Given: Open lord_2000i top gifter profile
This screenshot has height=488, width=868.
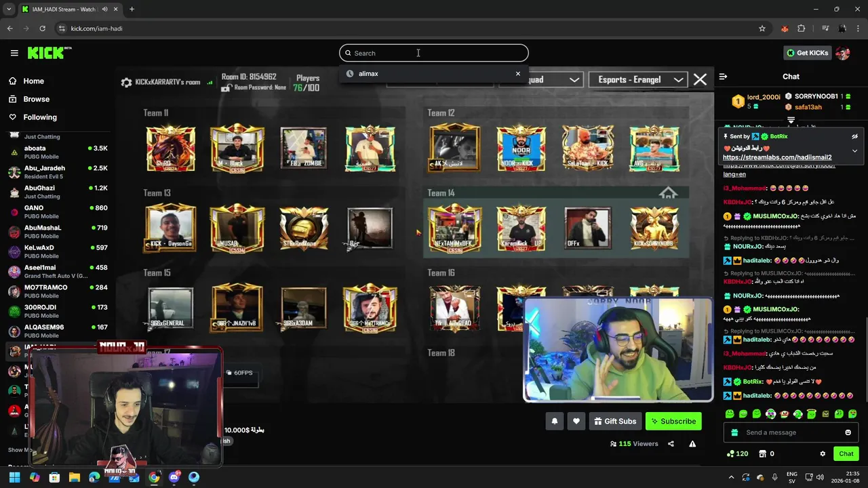Looking at the screenshot, I should [764, 98].
